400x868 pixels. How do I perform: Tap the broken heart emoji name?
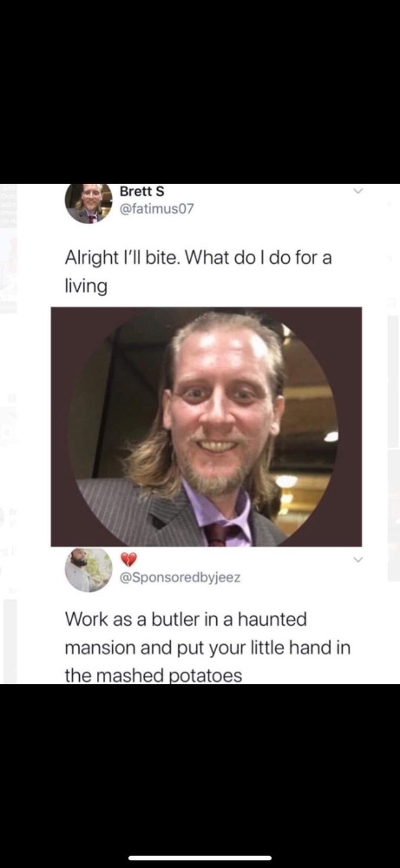pyautogui.click(x=128, y=560)
